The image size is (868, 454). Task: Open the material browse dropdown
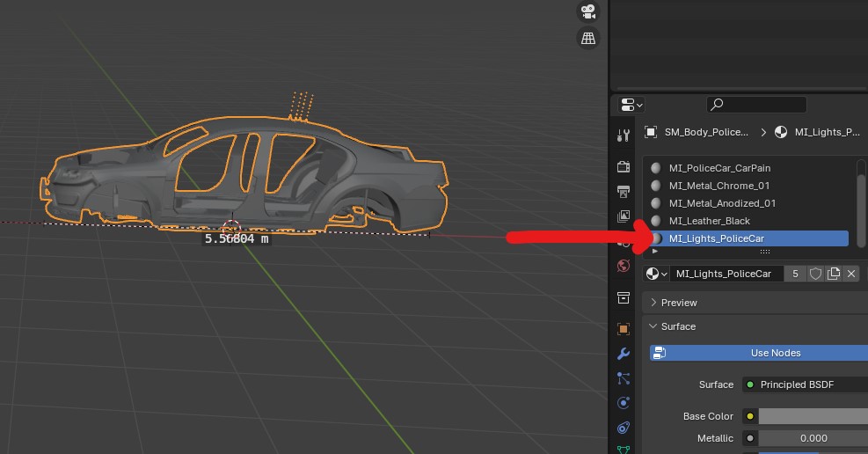coord(657,274)
